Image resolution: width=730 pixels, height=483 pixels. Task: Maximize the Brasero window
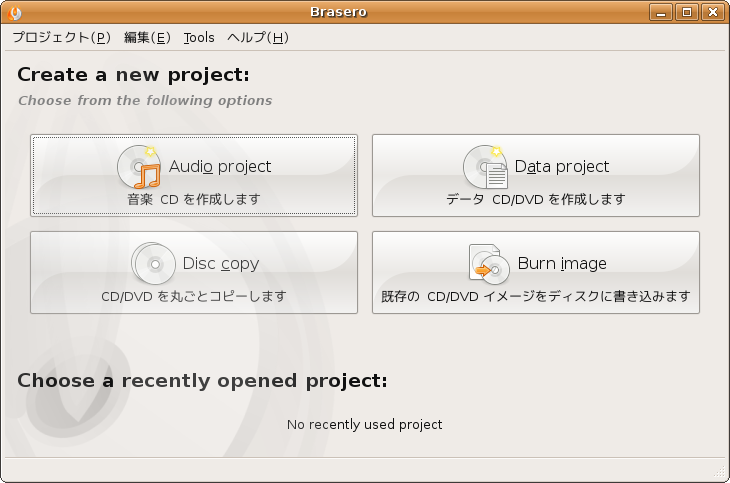pyautogui.click(x=687, y=12)
